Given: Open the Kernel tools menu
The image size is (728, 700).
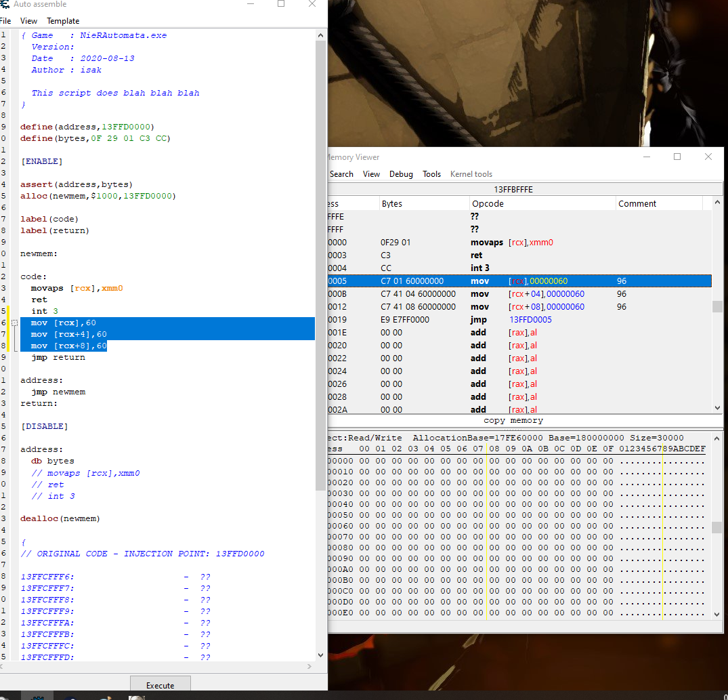Looking at the screenshot, I should pyautogui.click(x=471, y=174).
